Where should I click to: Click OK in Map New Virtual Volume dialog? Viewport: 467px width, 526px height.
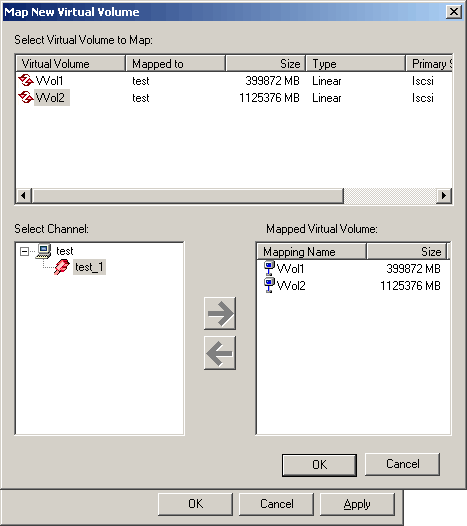pyautogui.click(x=319, y=465)
